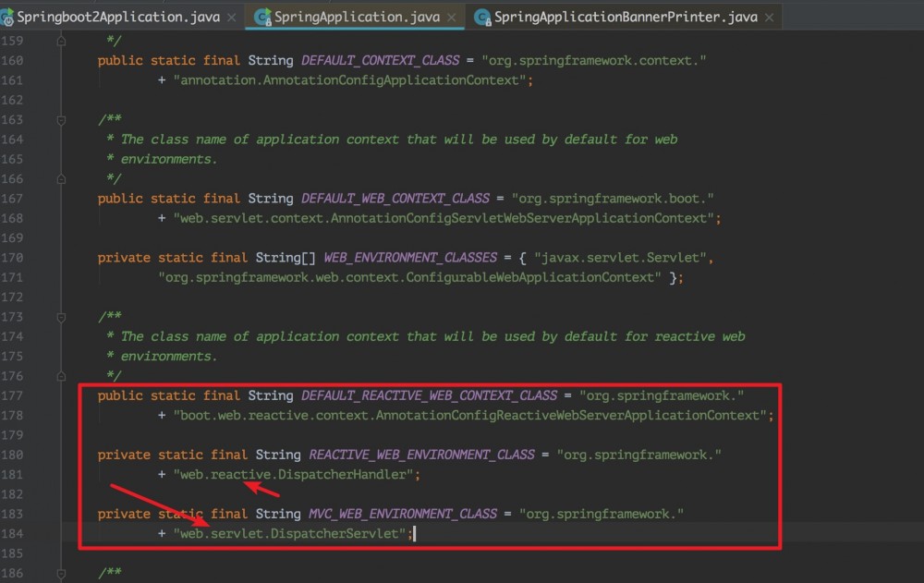Close the Springboot2Application.java tab

[x=231, y=16]
